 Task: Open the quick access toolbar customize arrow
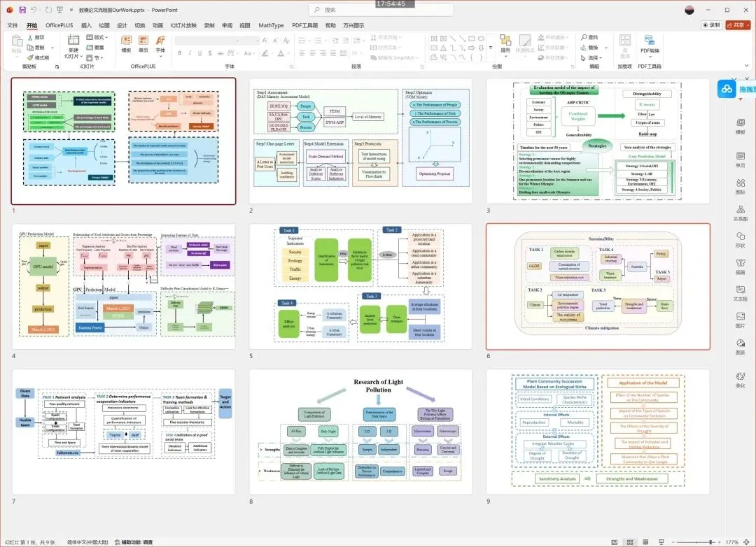71,10
